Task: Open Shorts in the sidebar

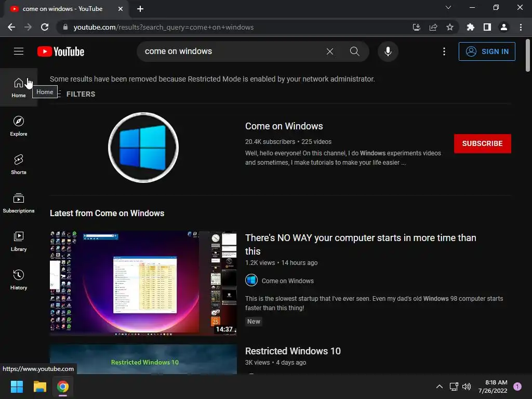Action: 19,164
